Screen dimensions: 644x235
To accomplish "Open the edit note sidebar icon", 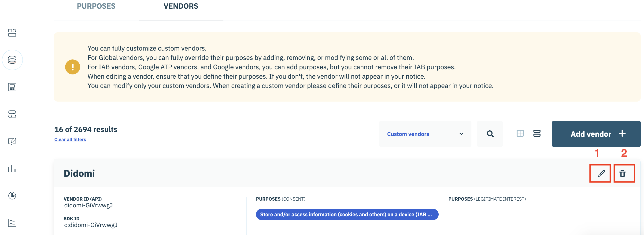I will point(12,142).
